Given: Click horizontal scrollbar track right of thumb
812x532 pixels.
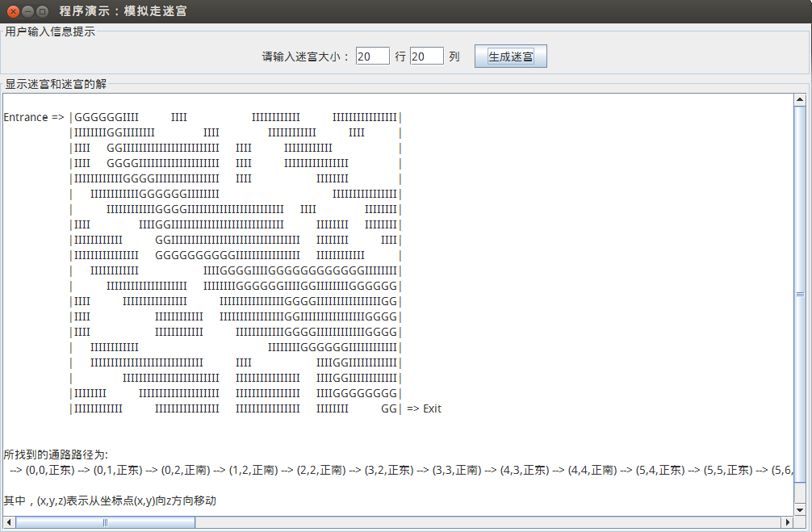Looking at the screenshot, I should pos(484,523).
